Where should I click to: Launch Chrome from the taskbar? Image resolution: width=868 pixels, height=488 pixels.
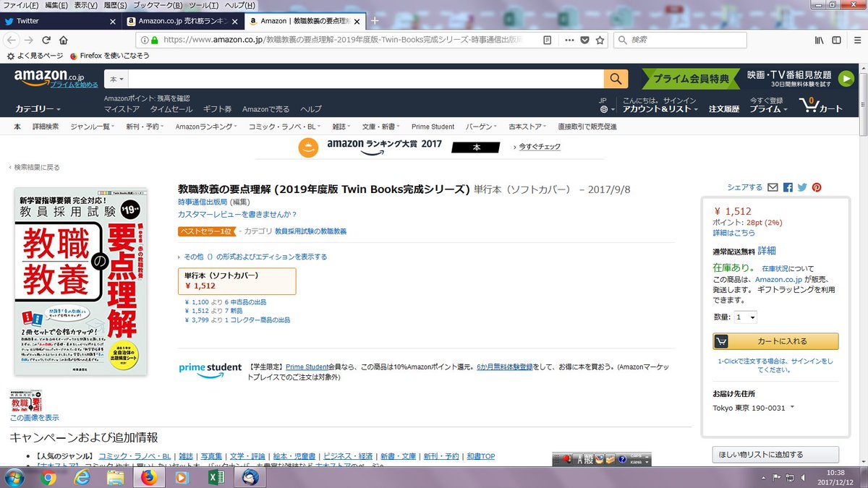tap(49, 477)
